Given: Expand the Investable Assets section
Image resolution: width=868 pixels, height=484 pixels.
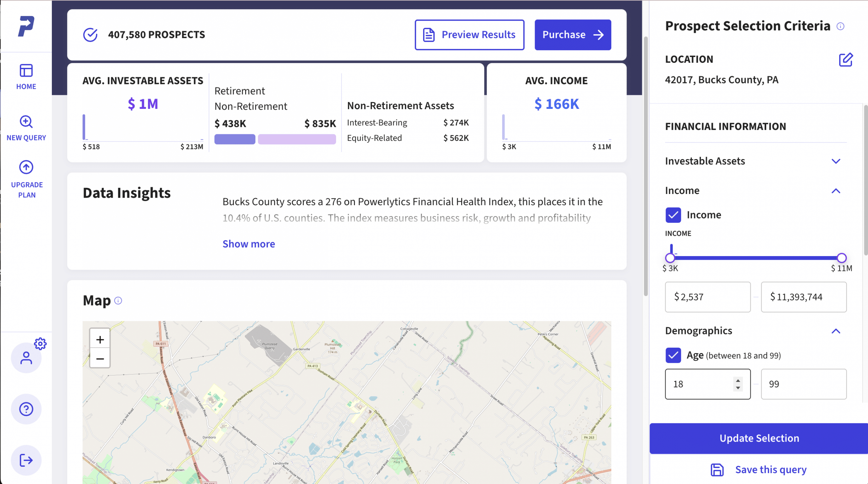Looking at the screenshot, I should (836, 161).
